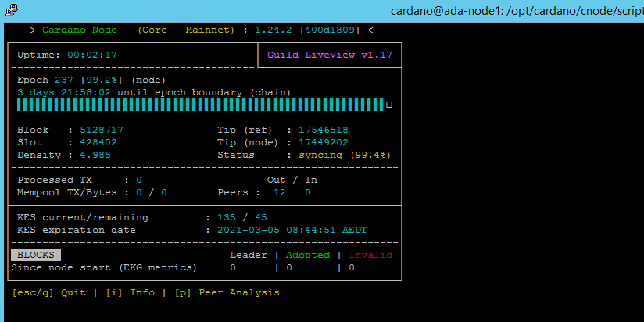The image size is (644, 322).
Task: Click the Tip (node) value 17449202
Action: click(324, 142)
